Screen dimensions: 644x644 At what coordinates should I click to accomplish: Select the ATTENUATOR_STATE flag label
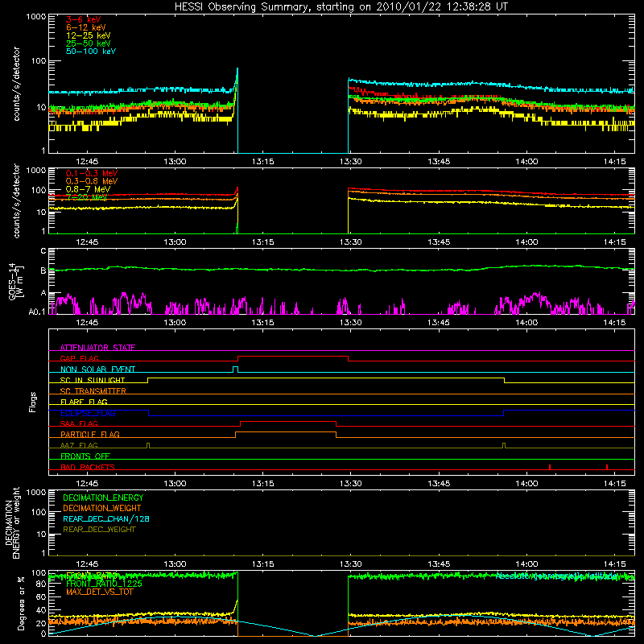(97, 348)
